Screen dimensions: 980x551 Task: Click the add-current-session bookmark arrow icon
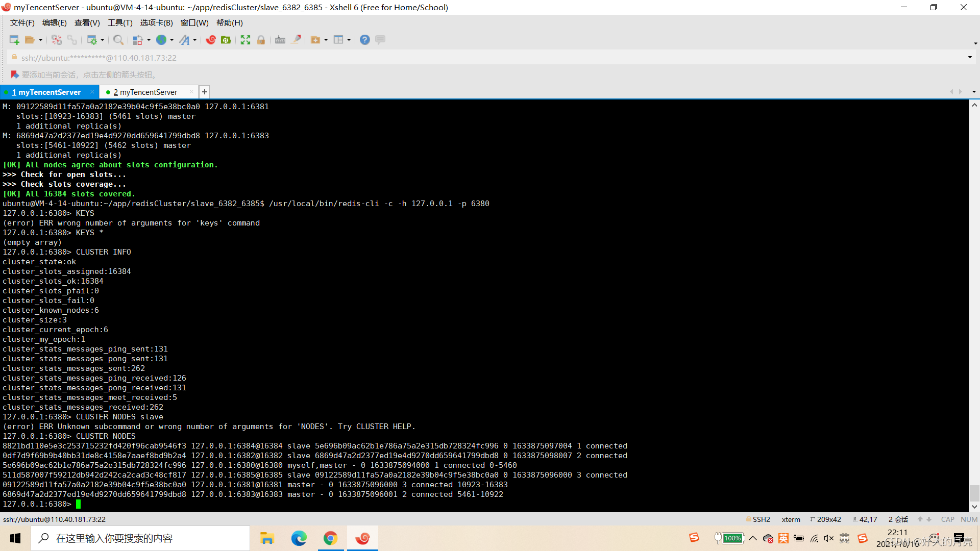[x=15, y=74]
